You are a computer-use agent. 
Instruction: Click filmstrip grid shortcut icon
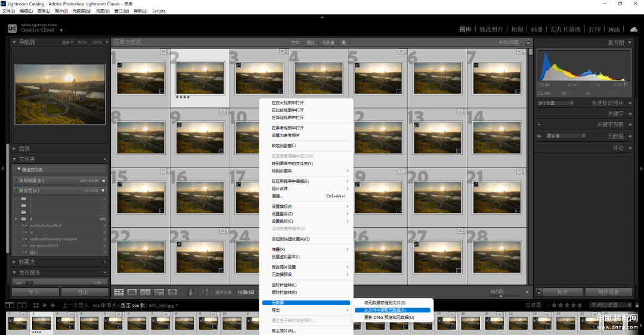(36, 305)
